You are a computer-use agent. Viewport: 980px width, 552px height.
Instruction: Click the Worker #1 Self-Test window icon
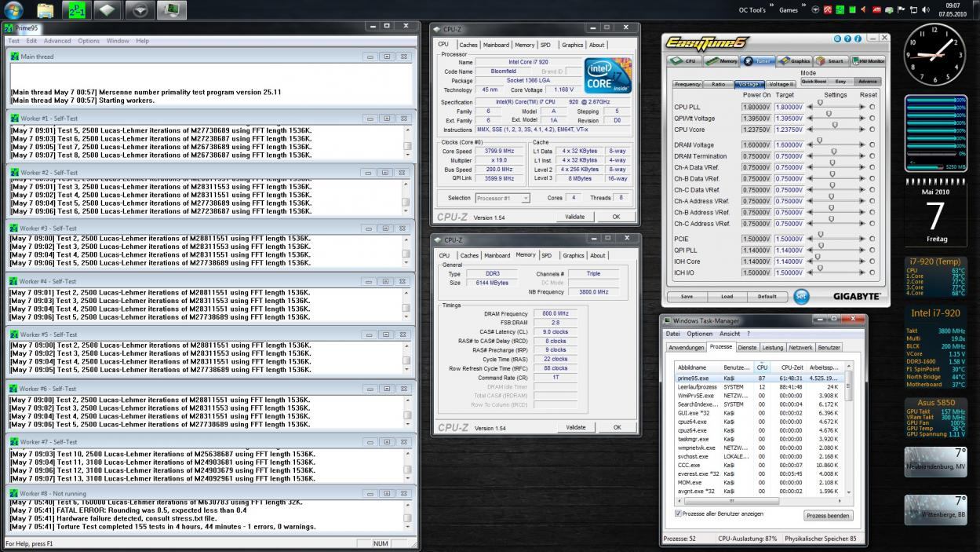coord(14,119)
